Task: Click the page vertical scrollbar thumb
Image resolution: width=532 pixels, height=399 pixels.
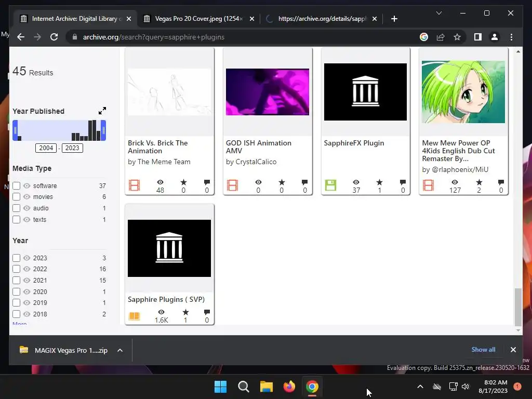Action: pos(518,307)
